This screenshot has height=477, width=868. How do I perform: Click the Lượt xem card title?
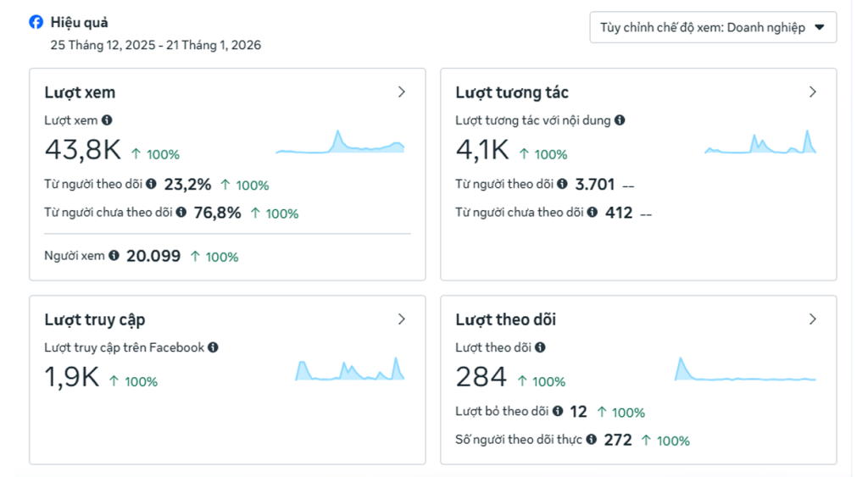click(80, 92)
